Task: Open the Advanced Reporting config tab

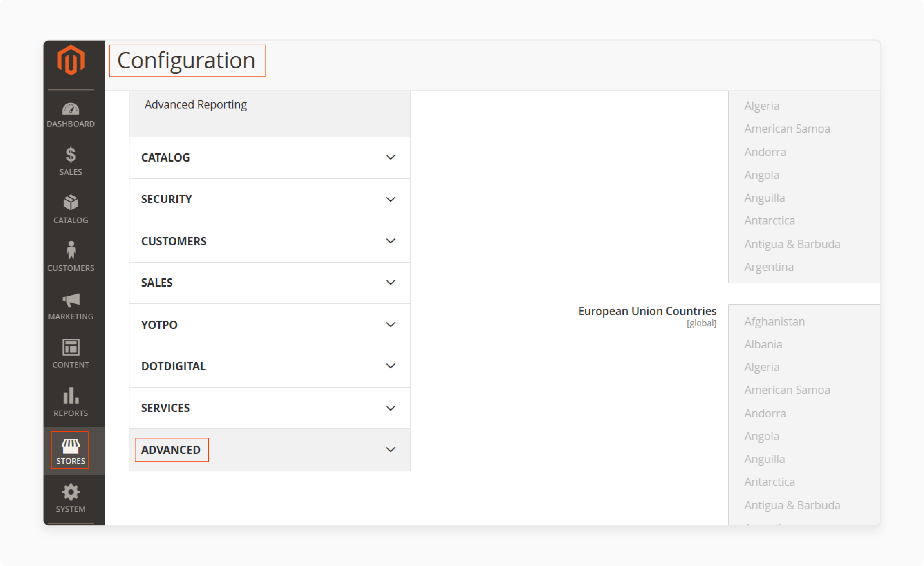Action: [196, 105]
